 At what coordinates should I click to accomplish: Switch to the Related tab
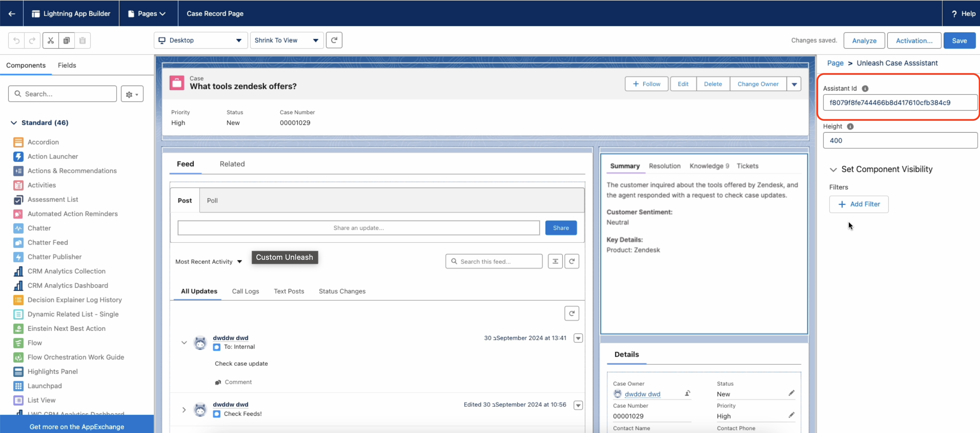click(232, 164)
